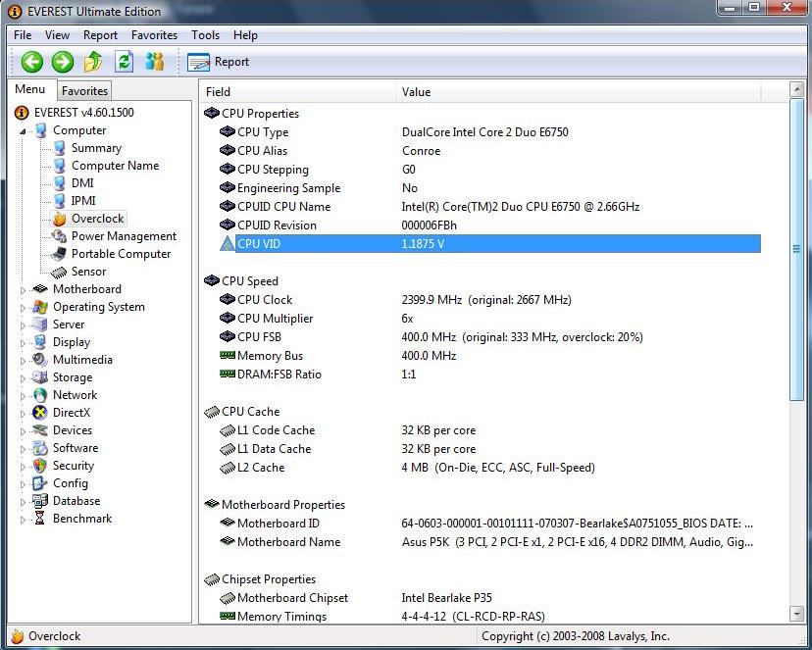812x650 pixels.
Task: Click the Config icon in tree
Action: [x=40, y=483]
